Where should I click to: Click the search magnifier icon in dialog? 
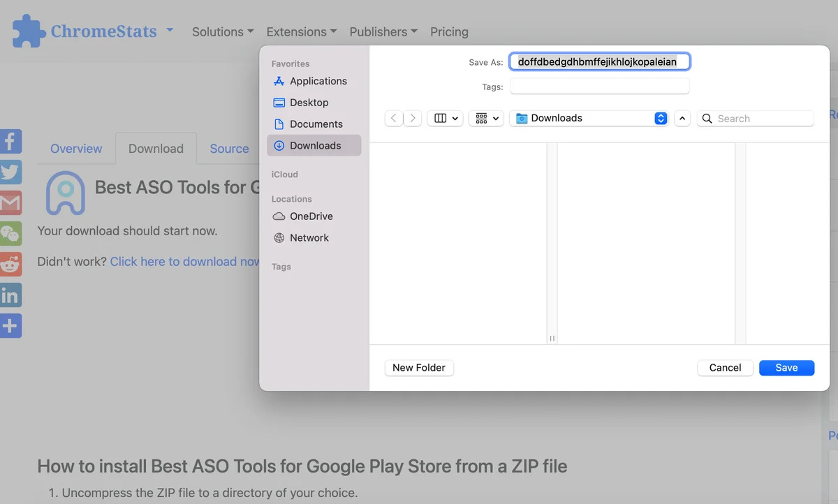click(707, 119)
